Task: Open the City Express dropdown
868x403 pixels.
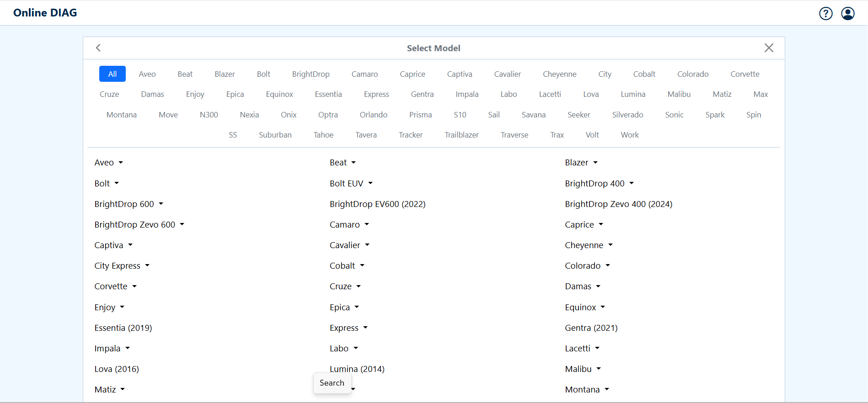Action: (x=122, y=265)
